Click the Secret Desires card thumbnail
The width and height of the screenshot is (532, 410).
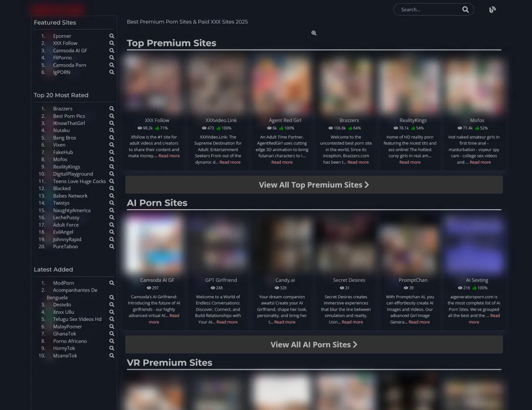349,245
